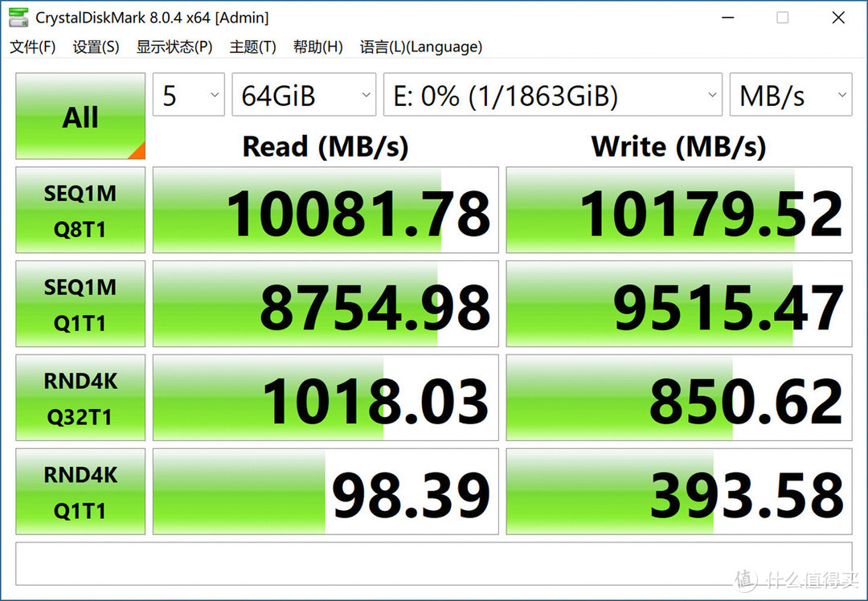Open the test size dropdown showing 64GiB
The width and height of the screenshot is (868, 601).
[x=304, y=95]
